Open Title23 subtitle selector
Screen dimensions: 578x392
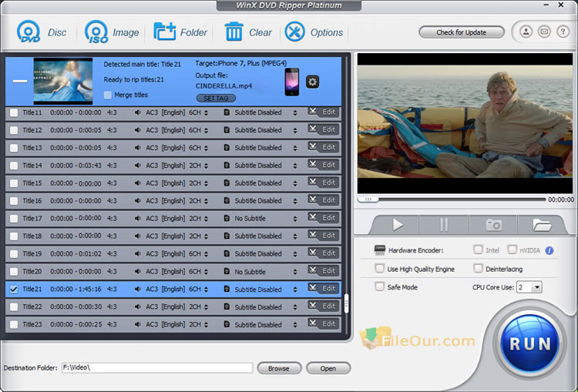tap(295, 325)
